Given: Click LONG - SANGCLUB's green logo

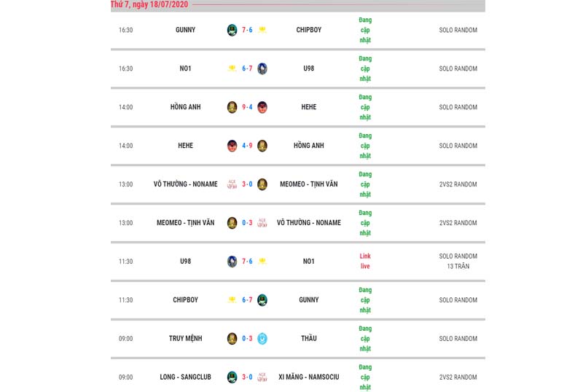Looking at the screenshot, I should [232, 377].
